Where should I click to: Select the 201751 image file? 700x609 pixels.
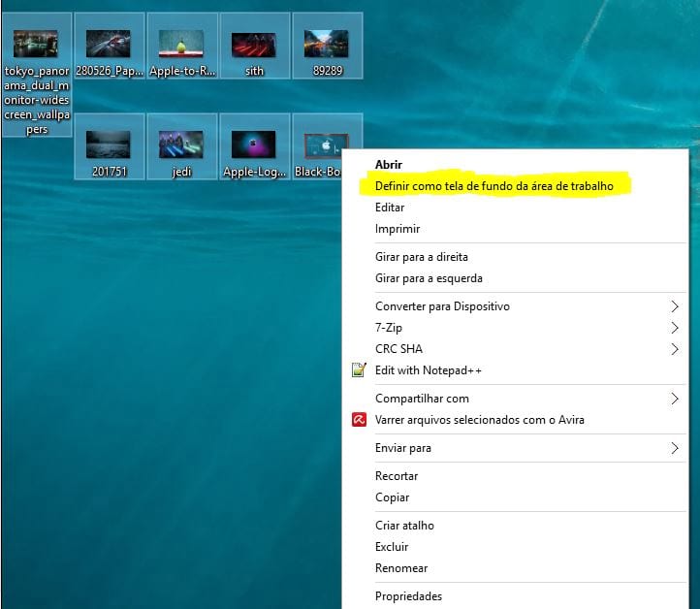coord(108,144)
